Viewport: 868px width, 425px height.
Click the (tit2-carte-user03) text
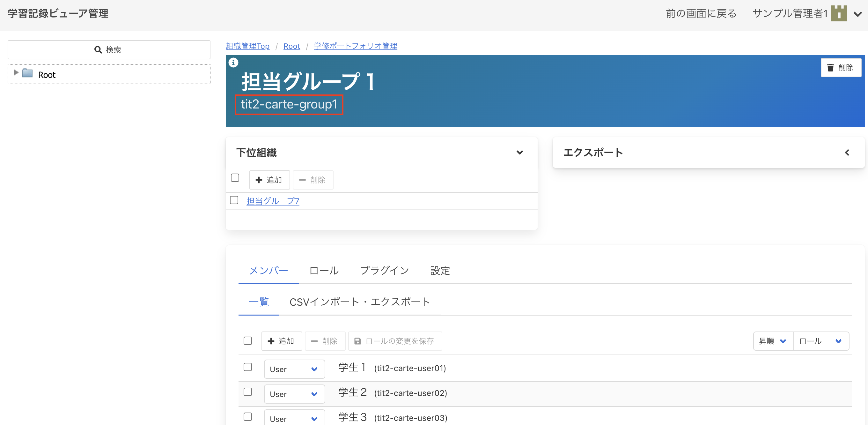click(x=411, y=418)
